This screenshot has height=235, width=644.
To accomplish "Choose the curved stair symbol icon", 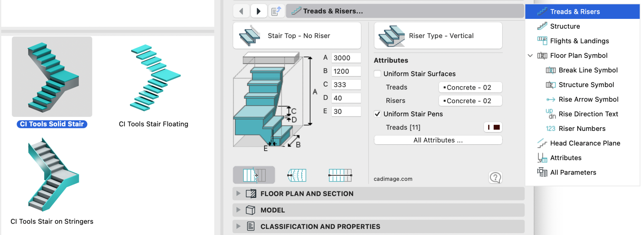I will [x=297, y=175].
